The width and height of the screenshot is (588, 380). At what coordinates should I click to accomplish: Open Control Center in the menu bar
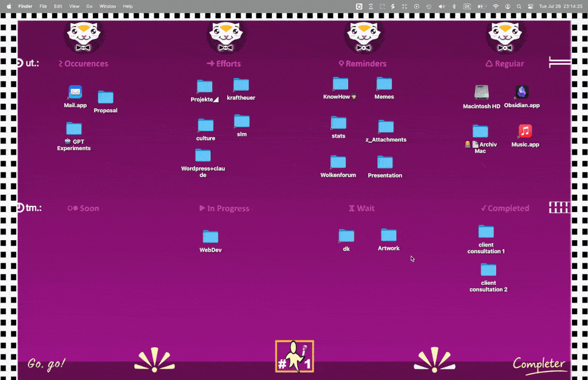point(531,6)
